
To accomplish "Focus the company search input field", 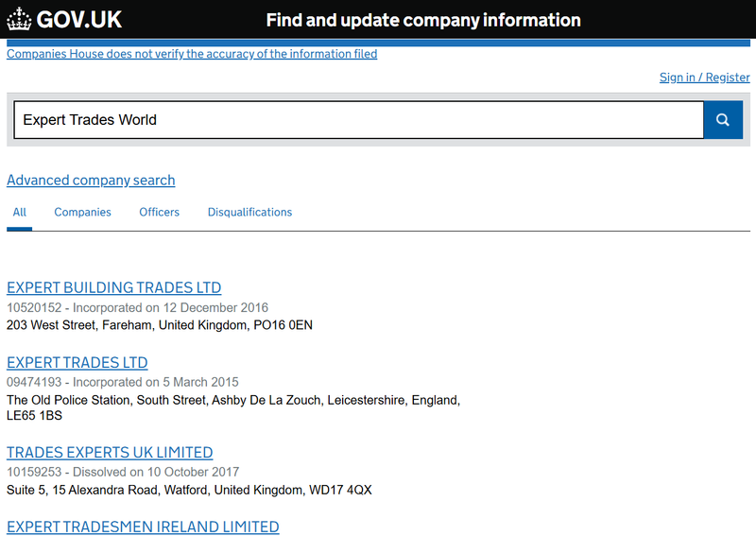I will tap(359, 120).
